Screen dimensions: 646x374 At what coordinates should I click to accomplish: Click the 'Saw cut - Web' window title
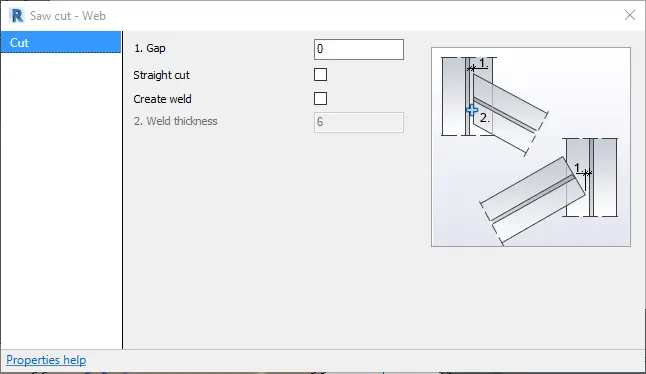(x=68, y=16)
